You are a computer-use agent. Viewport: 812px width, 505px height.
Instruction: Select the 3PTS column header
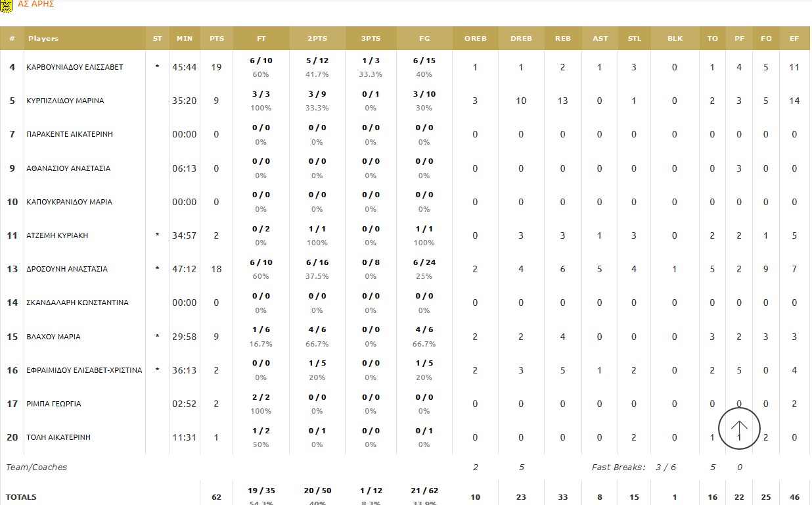coord(371,39)
